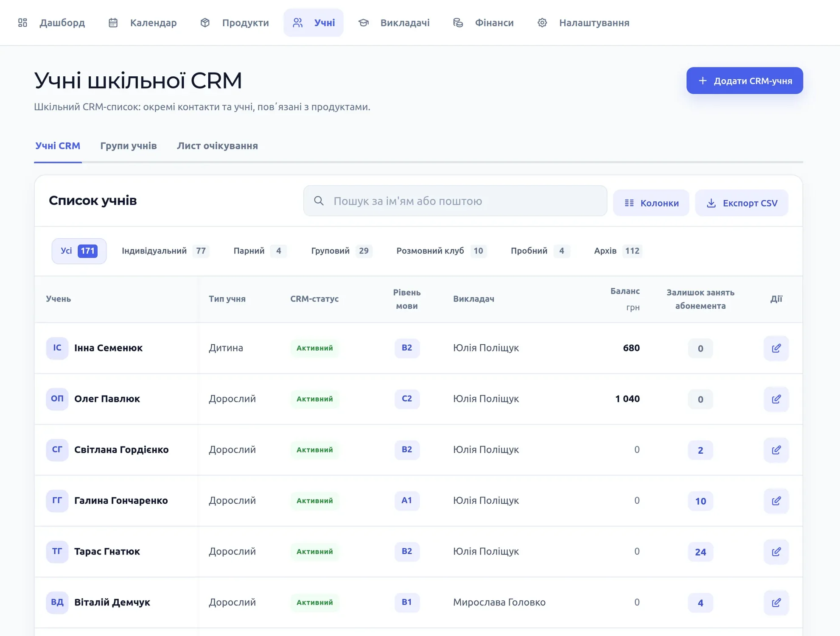Click the ТГ avatar badge
This screenshot has height=636, width=840.
[x=57, y=552]
